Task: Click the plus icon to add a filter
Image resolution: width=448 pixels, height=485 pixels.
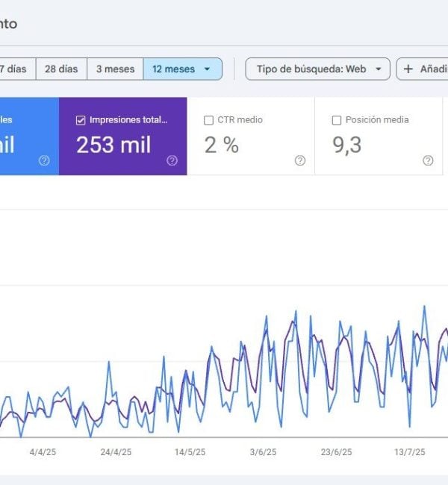Action: point(408,69)
